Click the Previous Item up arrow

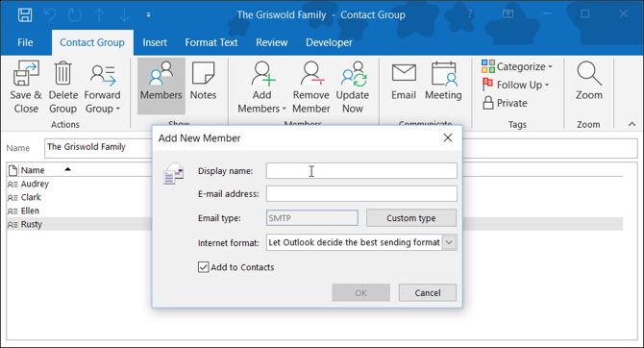tap(99, 15)
